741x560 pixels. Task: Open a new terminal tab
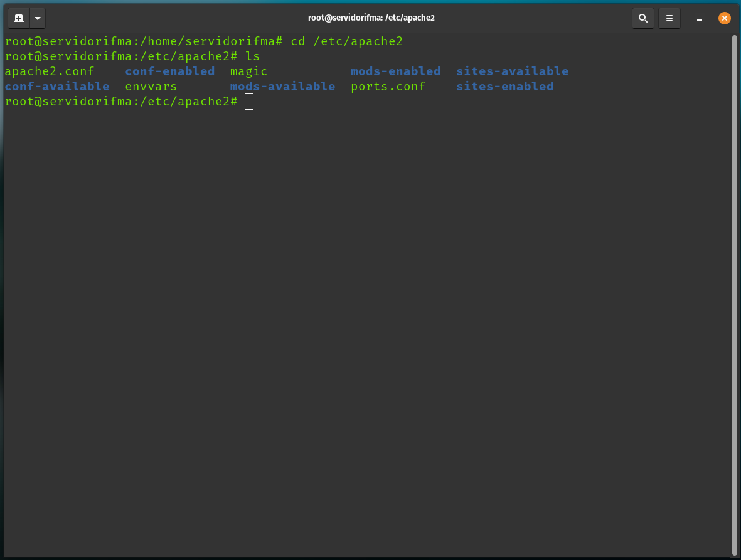pos(19,18)
